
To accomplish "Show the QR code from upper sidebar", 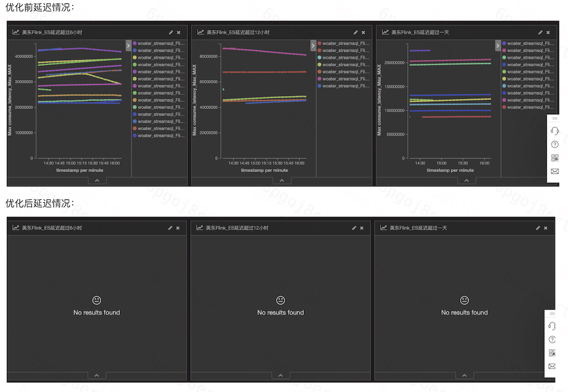I will tap(554, 157).
